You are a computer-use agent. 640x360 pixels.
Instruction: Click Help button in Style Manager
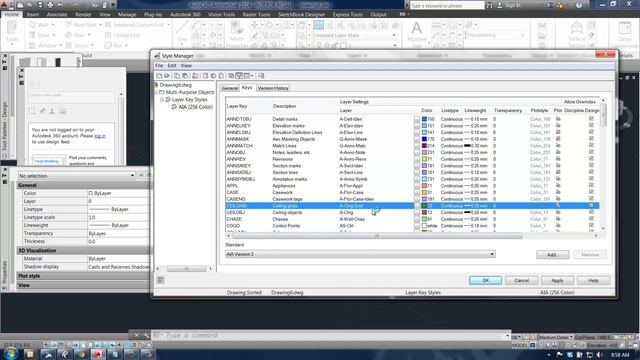point(593,280)
